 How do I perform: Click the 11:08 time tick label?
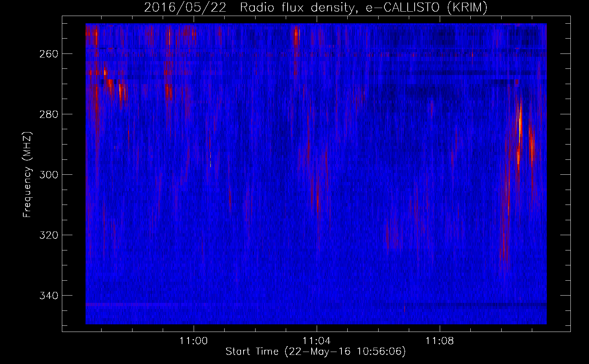(x=440, y=341)
